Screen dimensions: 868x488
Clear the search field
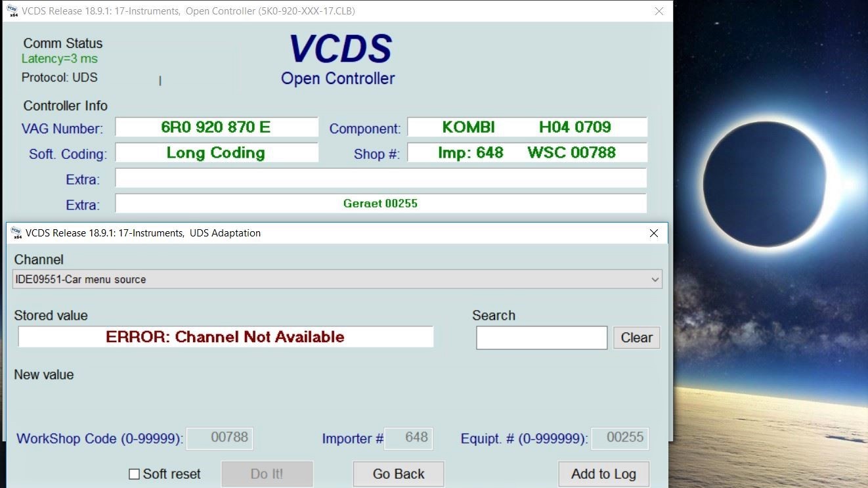pyautogui.click(x=636, y=338)
